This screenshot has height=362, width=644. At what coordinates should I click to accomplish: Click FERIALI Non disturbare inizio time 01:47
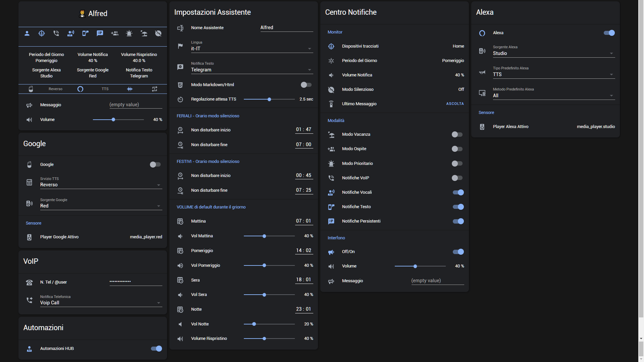click(304, 130)
